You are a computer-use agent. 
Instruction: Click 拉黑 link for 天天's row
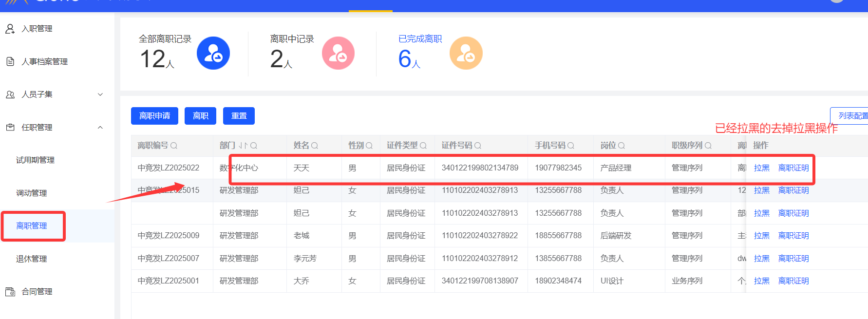point(761,168)
